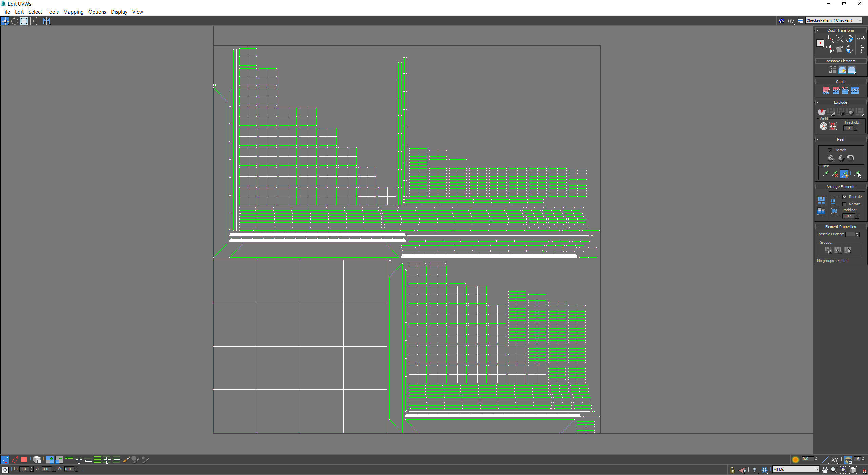Screen dimensions: 868x475
Task: Select the Freeform Mode tool
Action: (34, 21)
